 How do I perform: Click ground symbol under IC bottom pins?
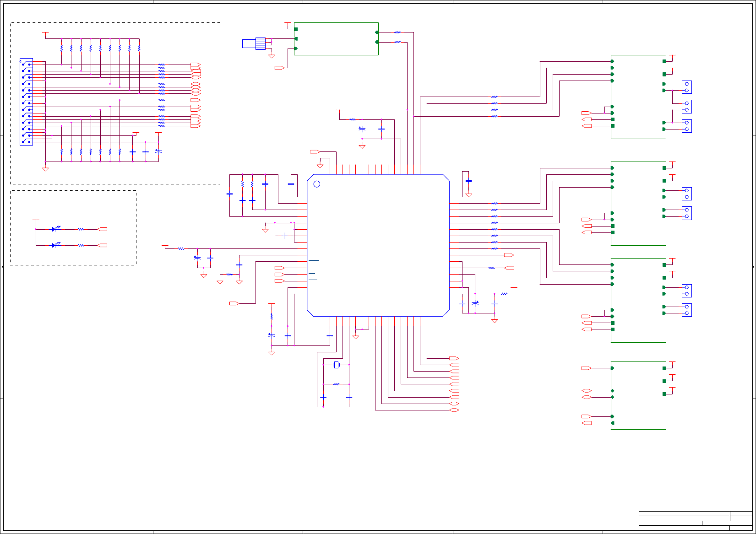356,337
